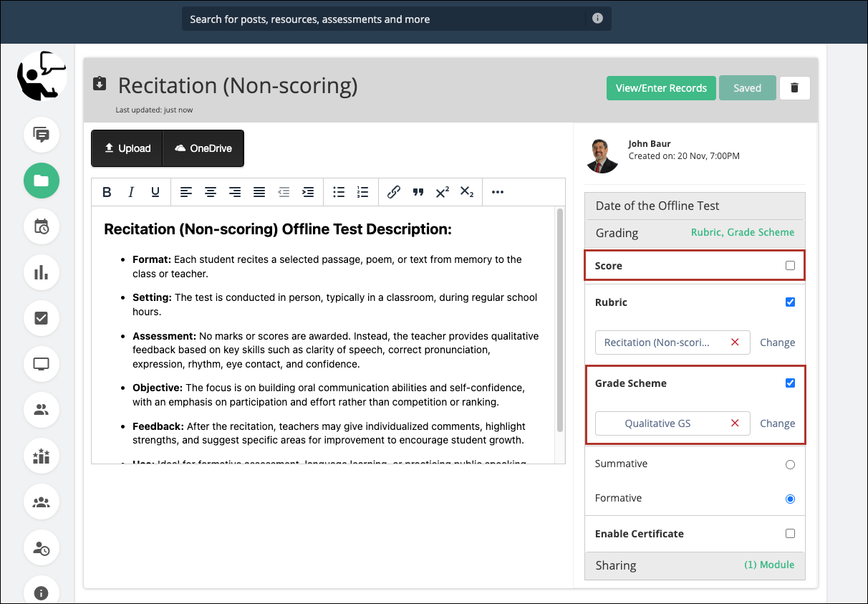Click the bulleted list icon

[339, 192]
